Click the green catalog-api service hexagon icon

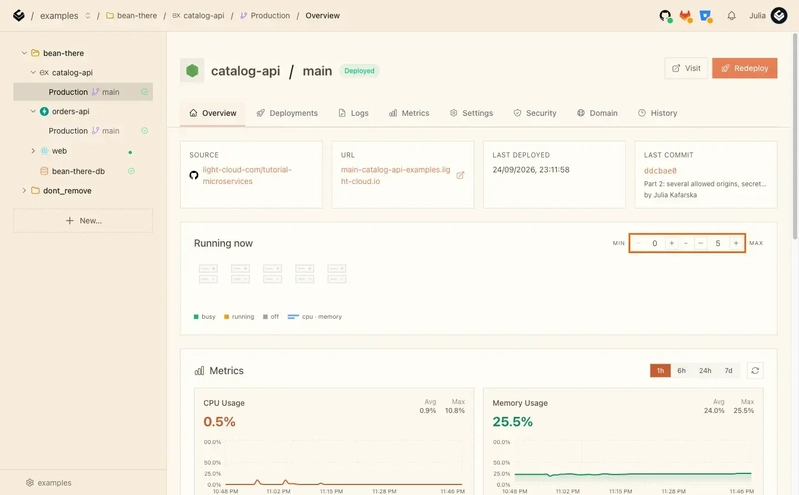pyautogui.click(x=192, y=71)
